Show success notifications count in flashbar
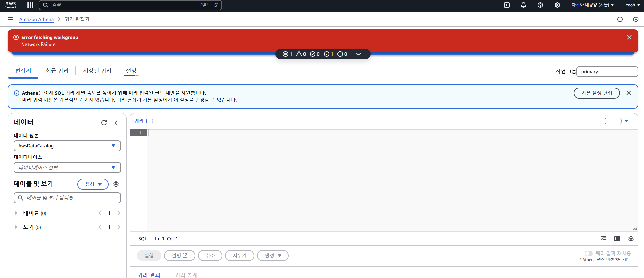Image resolution: width=644 pixels, height=278 pixels. [x=315, y=54]
